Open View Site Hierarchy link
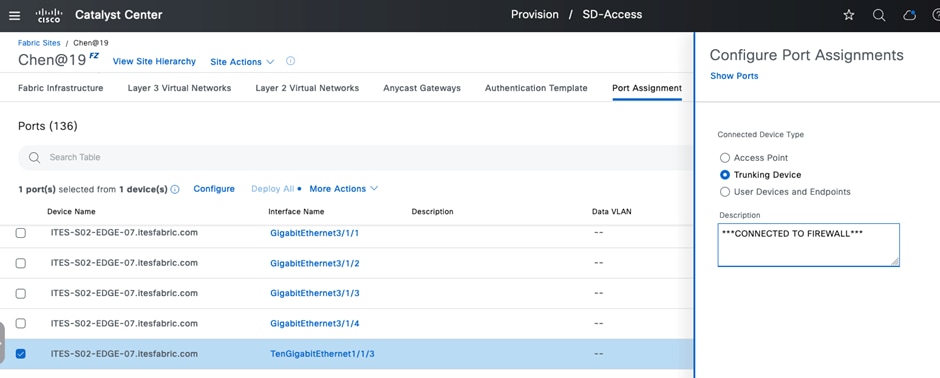Screen dimensions: 940x378 [154, 61]
